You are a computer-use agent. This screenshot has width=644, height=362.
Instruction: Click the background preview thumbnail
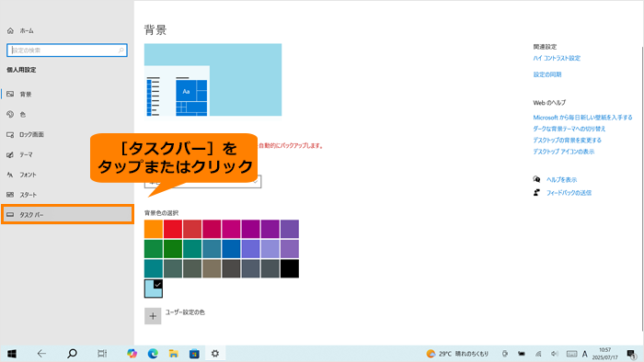point(213,80)
